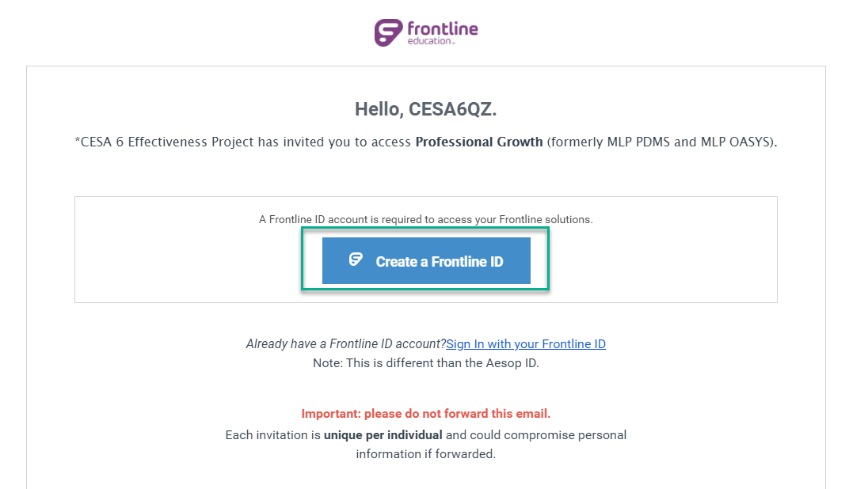The image size is (868, 489).
Task: Open 'Sign In with your Frontline ID' link
Action: (x=526, y=343)
